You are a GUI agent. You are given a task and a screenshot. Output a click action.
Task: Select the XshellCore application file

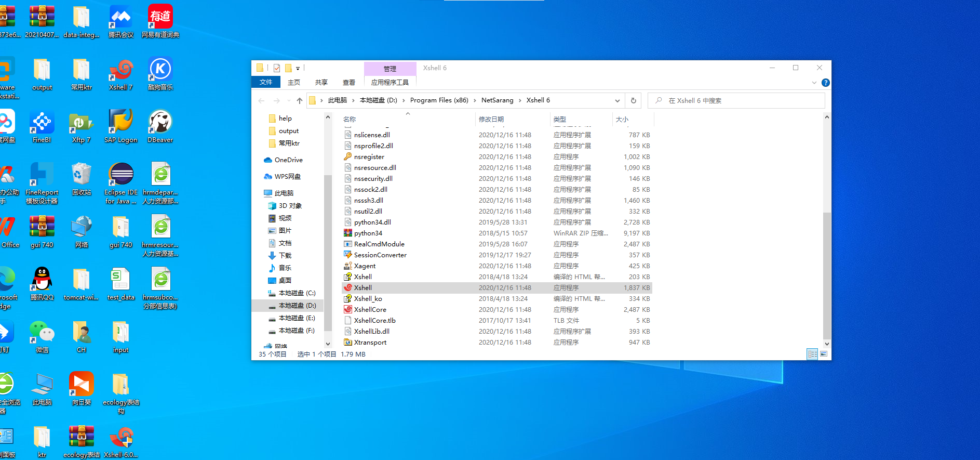coord(497,309)
